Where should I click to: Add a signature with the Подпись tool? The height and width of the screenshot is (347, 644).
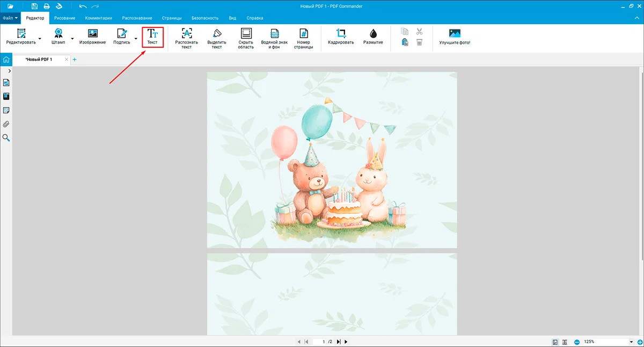coord(122,37)
